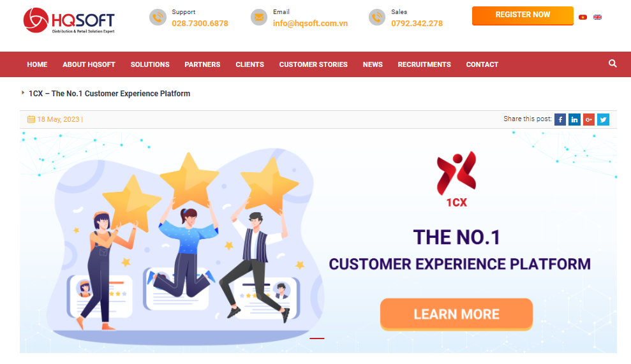Switch language to English UK flag
This screenshot has height=364, width=631.
tap(598, 17)
